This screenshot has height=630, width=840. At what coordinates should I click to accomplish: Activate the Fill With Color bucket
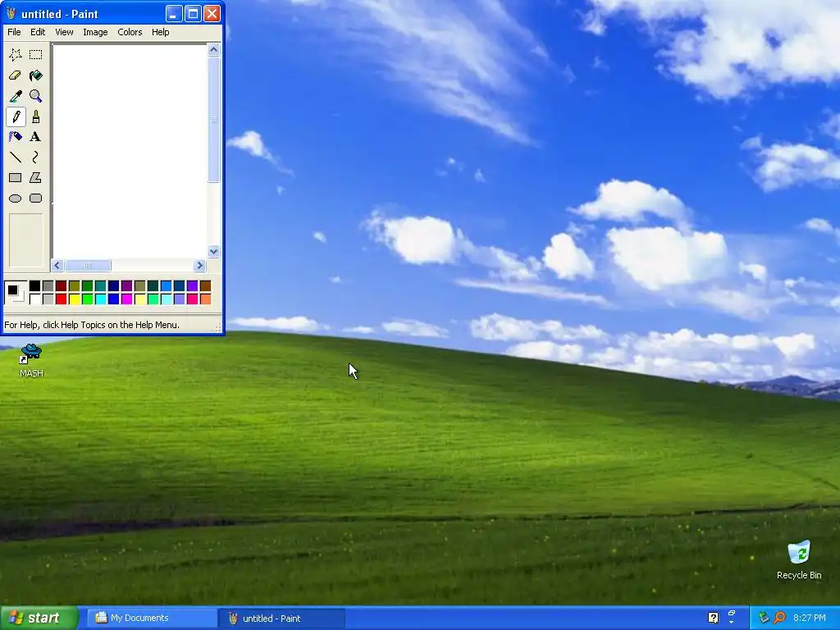pos(36,75)
